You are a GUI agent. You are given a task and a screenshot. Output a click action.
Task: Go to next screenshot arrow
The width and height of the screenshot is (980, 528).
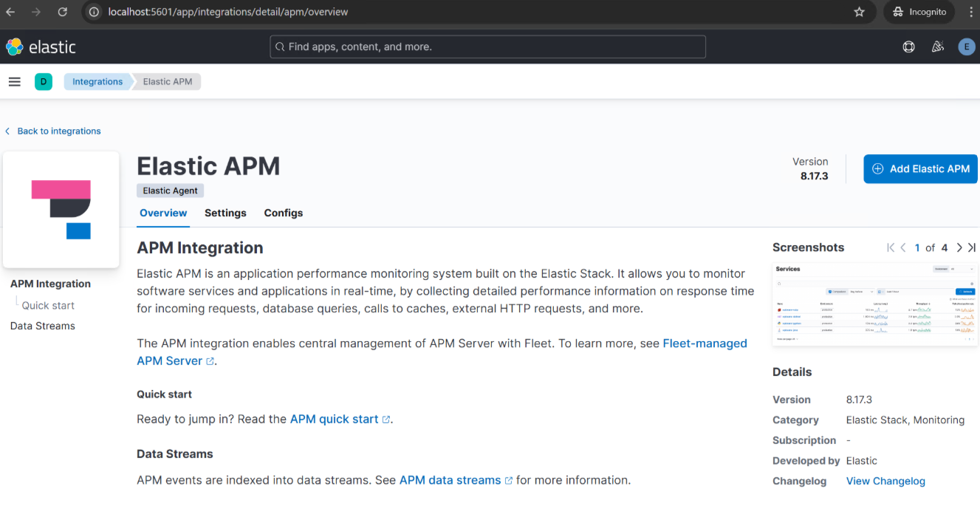959,248
